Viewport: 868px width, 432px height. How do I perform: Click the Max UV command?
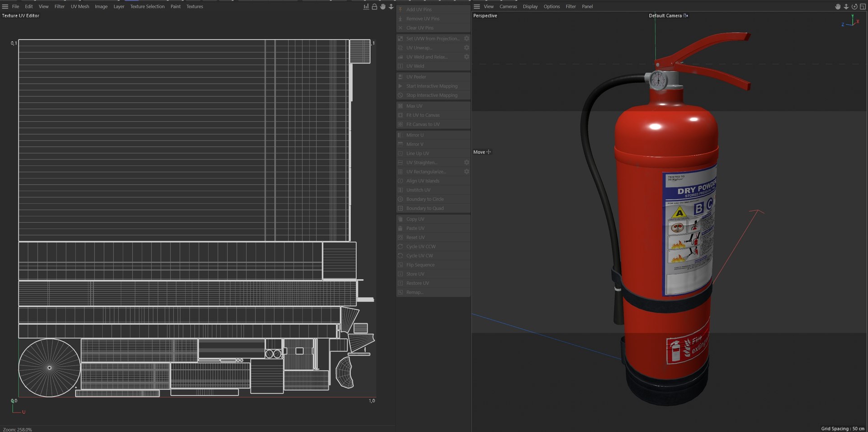coord(434,106)
